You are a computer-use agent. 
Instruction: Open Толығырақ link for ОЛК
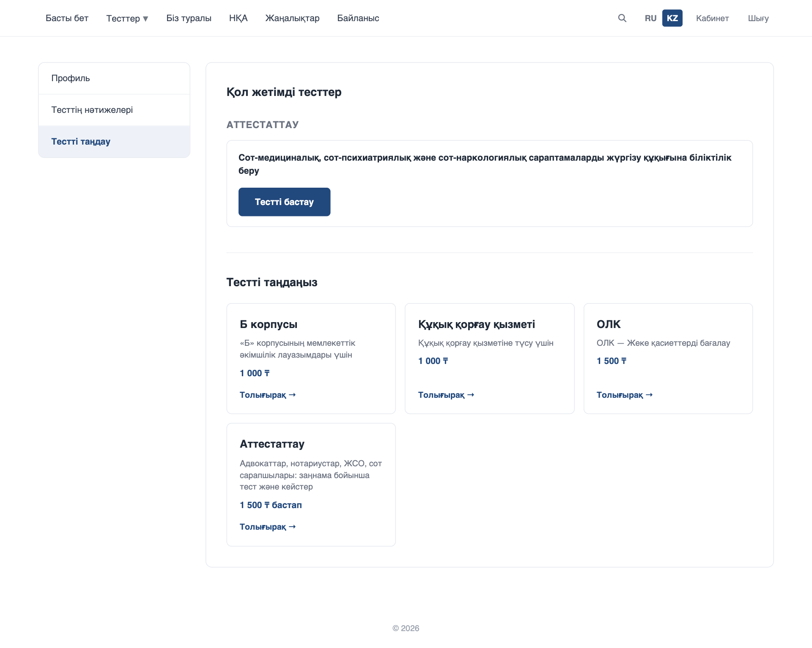(625, 395)
